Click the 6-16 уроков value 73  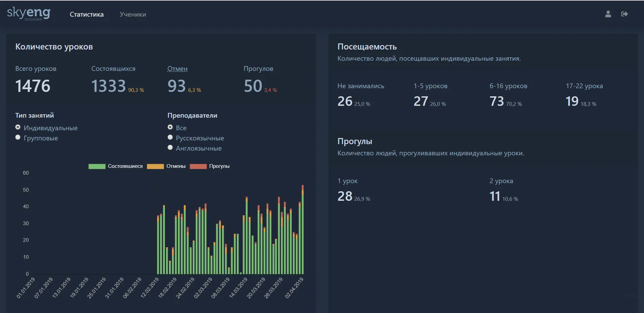tap(497, 101)
